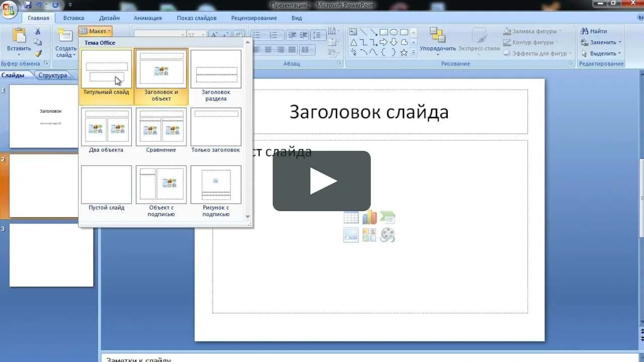This screenshot has width=644, height=362.
Task: Open the Главная ribbon tab
Action: [38, 18]
